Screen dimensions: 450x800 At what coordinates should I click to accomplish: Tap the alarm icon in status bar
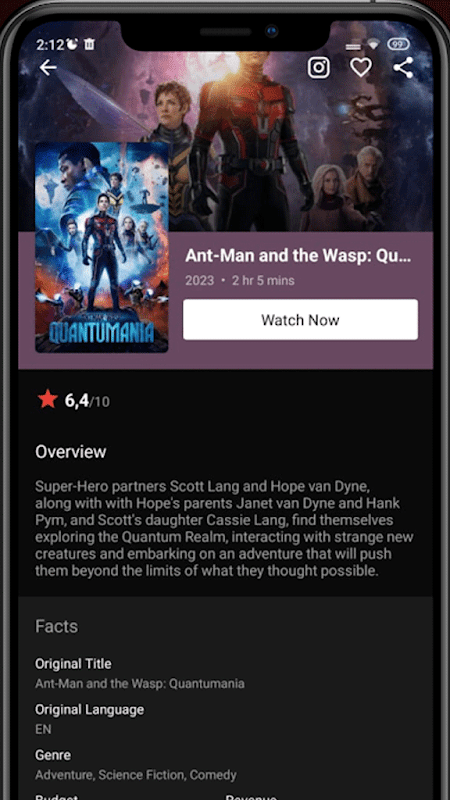72,45
